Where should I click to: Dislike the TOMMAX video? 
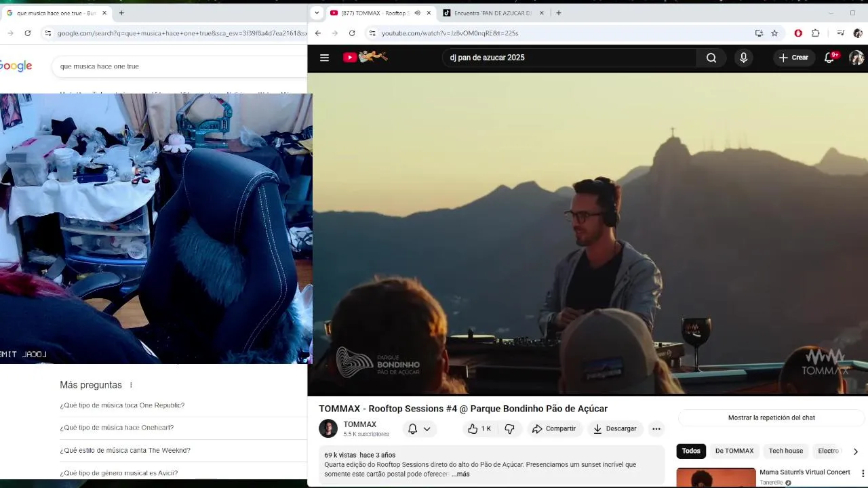509,428
